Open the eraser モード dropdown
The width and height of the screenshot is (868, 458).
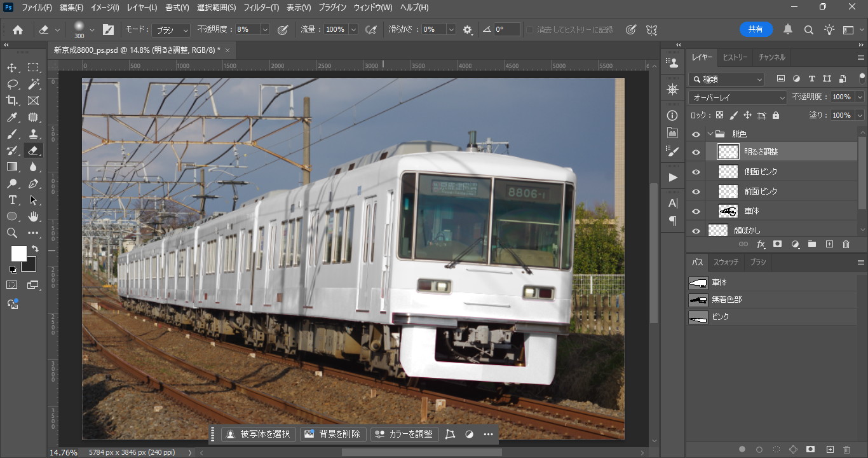171,30
